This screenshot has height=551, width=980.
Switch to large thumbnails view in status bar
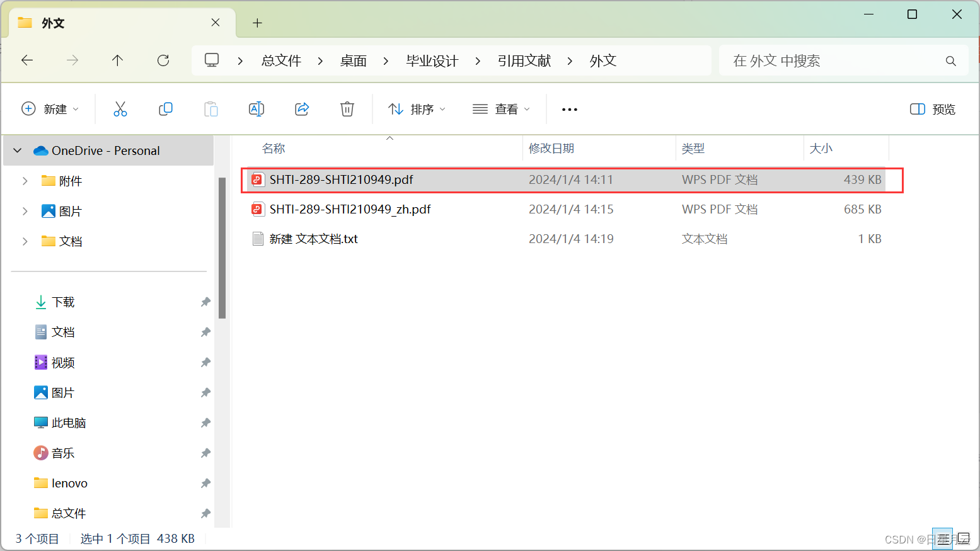click(964, 539)
